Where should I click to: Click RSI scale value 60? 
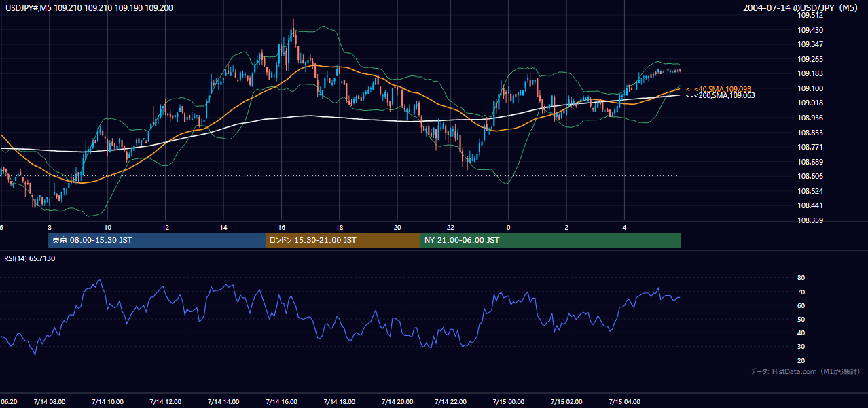[x=801, y=305]
